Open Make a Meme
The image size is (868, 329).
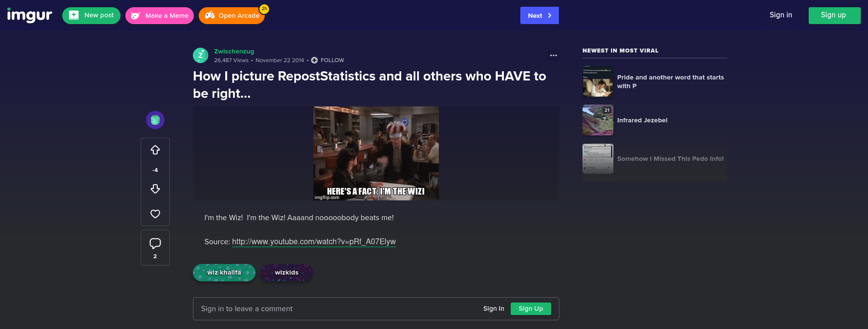160,15
